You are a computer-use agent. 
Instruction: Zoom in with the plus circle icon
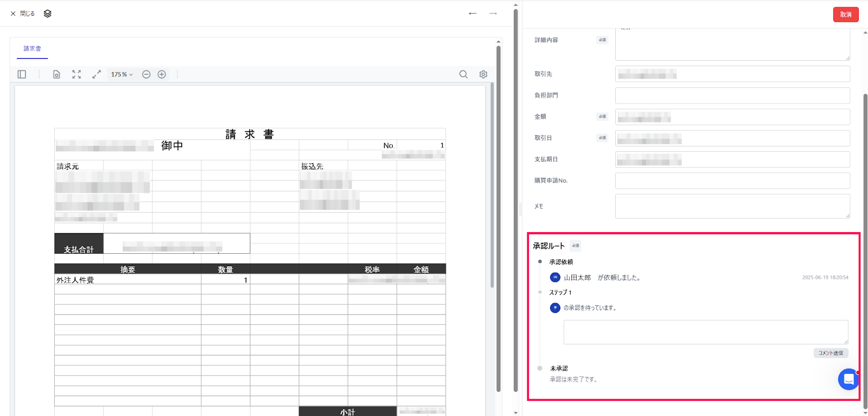162,74
